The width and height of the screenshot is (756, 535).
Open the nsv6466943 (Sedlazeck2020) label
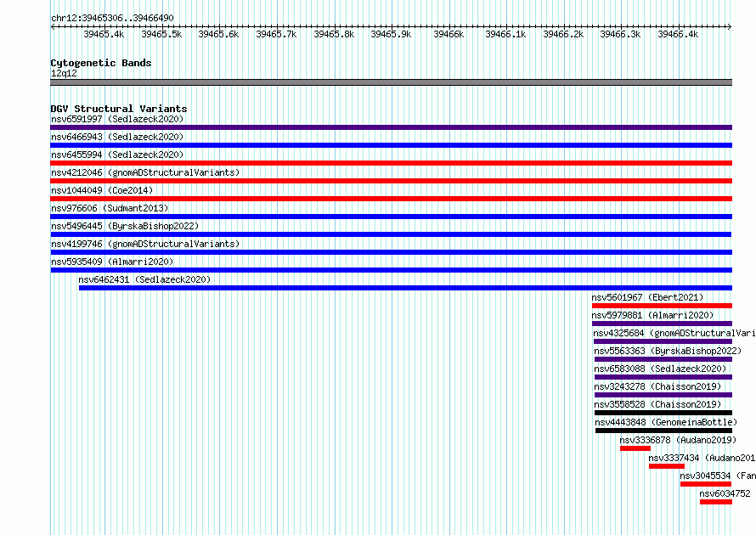(117, 137)
